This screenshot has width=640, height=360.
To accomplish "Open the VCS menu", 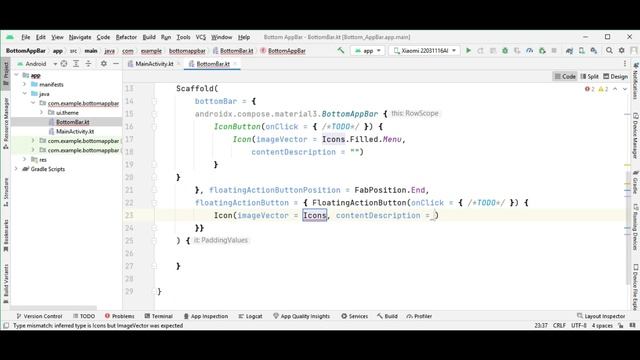I will 201,37.
